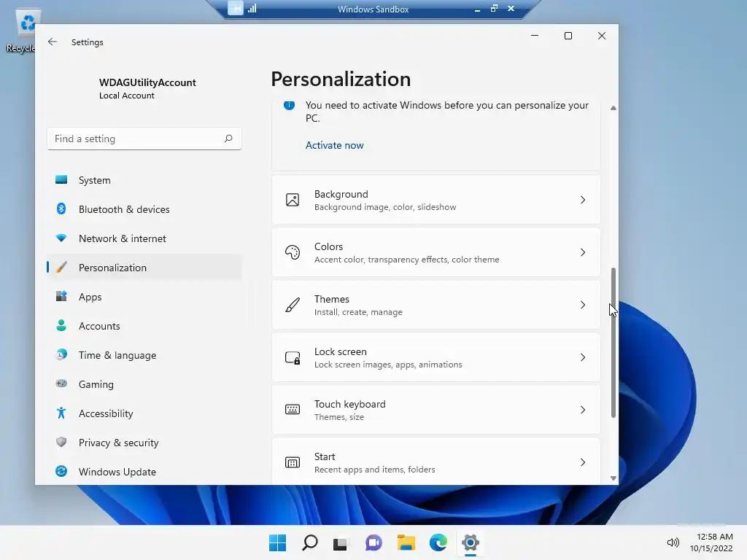
Task: Open Accessibility settings
Action: click(144, 413)
